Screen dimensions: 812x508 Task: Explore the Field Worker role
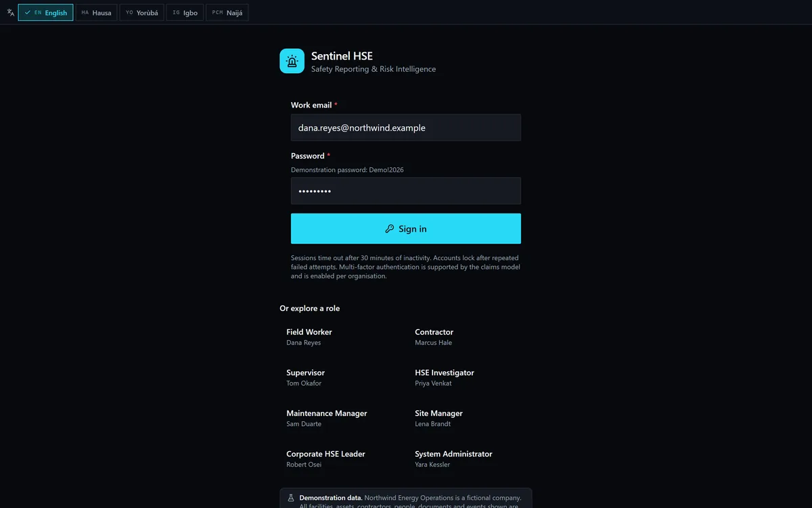point(342,337)
